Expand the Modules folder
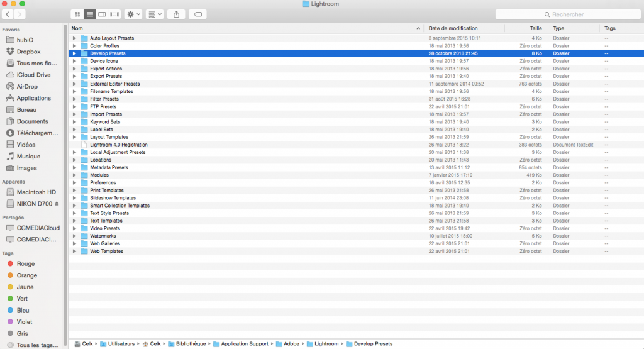This screenshot has height=349, width=644. coord(74,175)
